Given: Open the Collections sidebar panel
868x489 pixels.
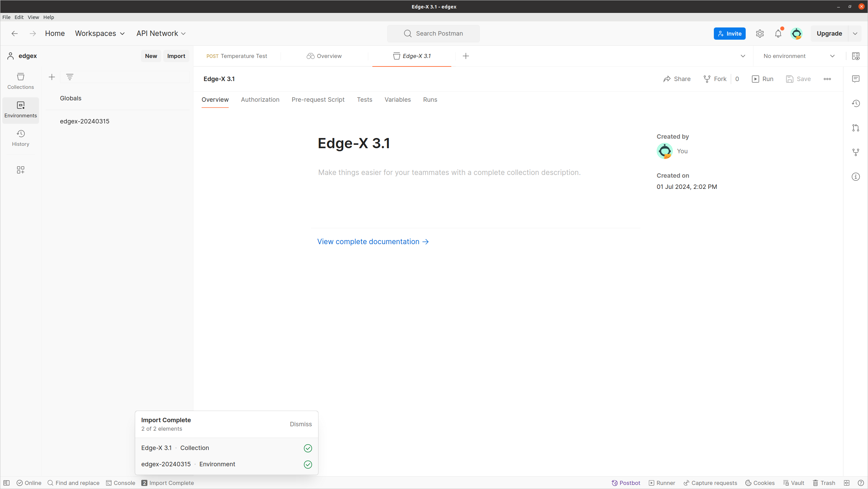Looking at the screenshot, I should click(20, 81).
